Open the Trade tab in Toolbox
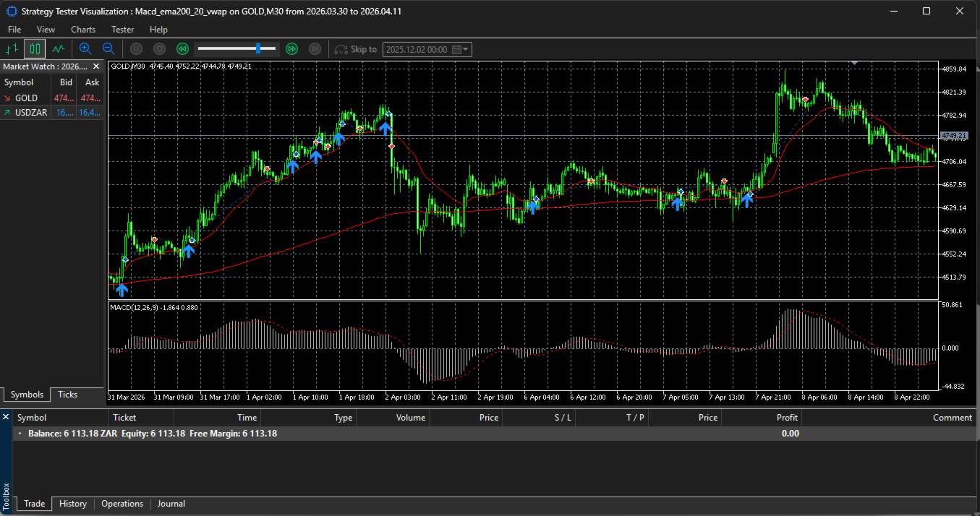The image size is (980, 516). click(34, 504)
